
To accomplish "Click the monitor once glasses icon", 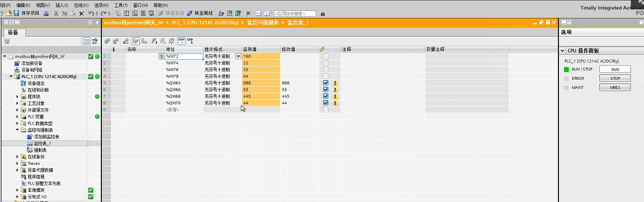I will tap(190, 41).
